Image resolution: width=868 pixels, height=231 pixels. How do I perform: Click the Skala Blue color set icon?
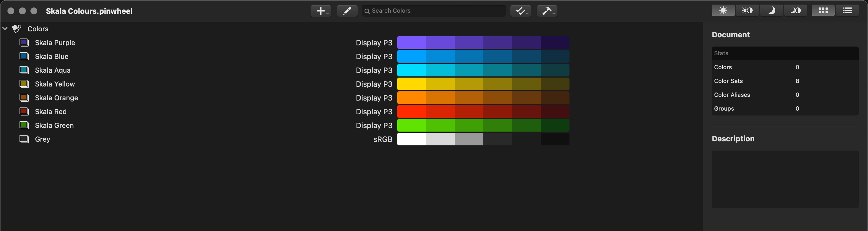24,56
